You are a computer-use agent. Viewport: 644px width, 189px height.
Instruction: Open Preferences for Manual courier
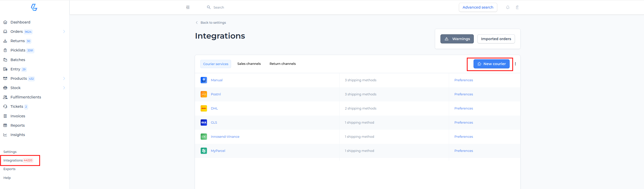(464, 80)
